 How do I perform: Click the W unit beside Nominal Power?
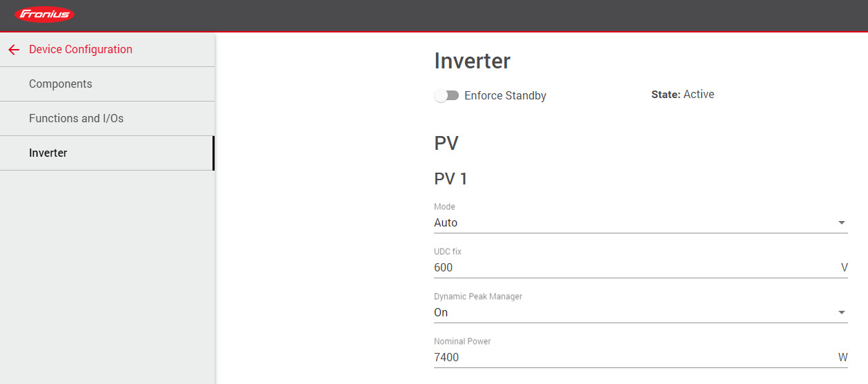[842, 358]
